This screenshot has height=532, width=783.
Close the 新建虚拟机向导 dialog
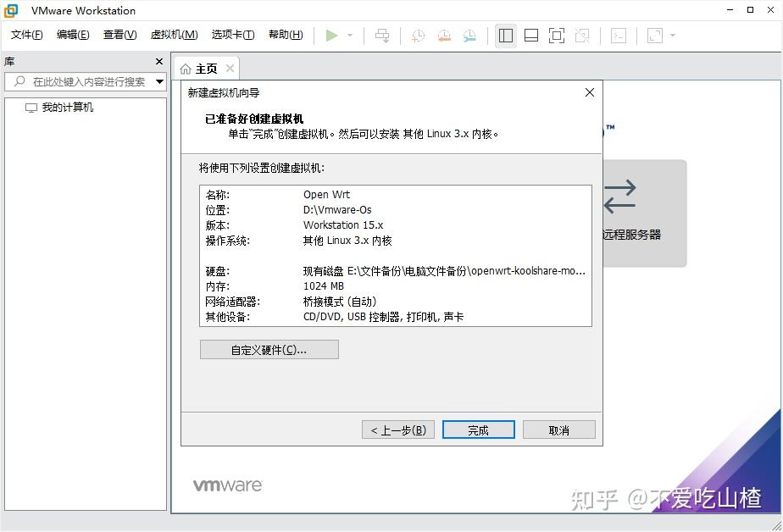(590, 92)
